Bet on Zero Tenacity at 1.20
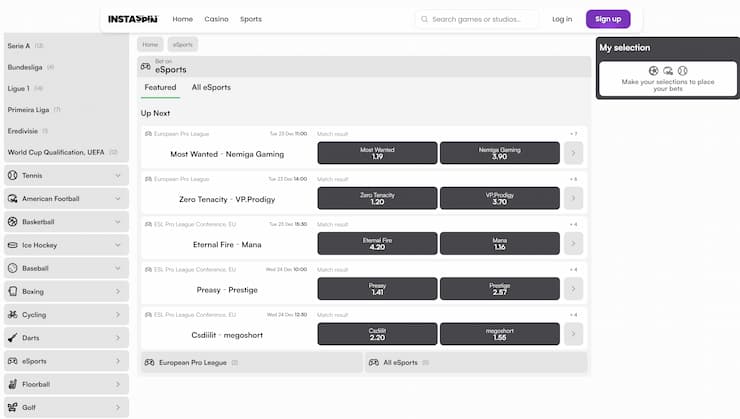This screenshot has height=419, width=740. click(x=377, y=198)
